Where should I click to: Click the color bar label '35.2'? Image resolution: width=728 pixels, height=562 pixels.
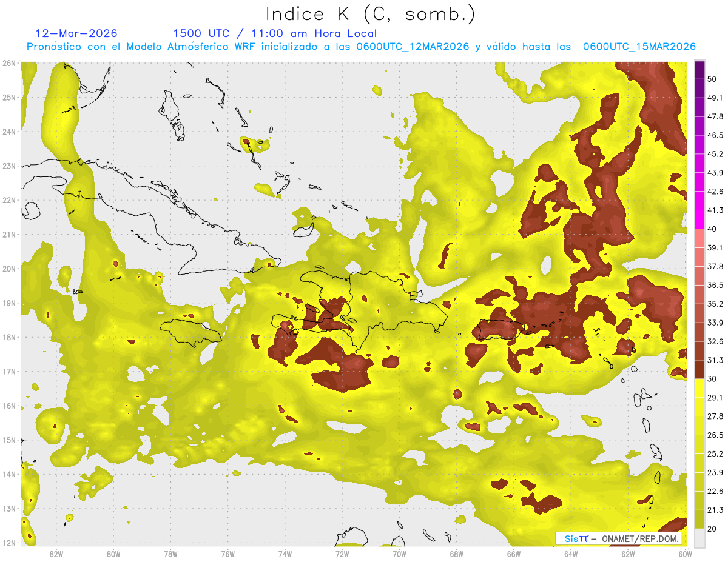tap(715, 304)
